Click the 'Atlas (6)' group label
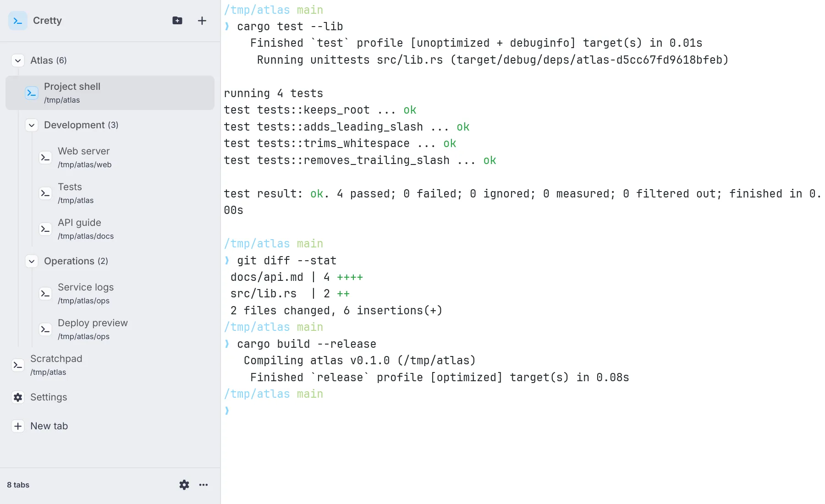 click(x=49, y=60)
